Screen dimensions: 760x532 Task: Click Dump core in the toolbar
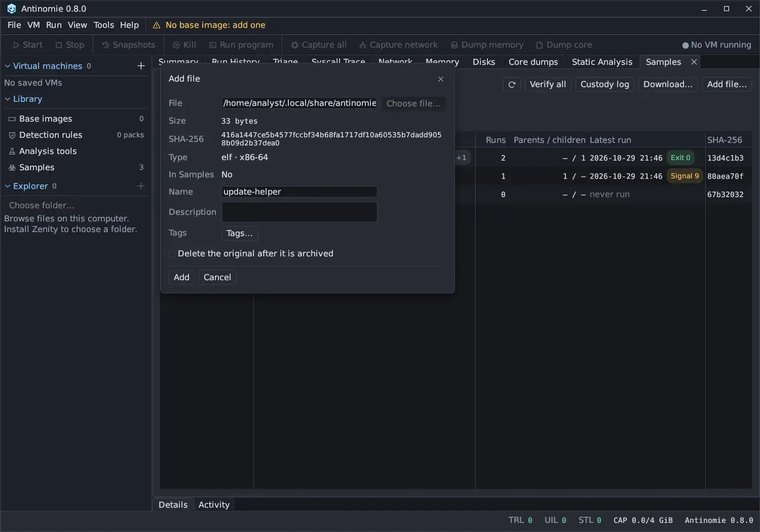click(564, 45)
